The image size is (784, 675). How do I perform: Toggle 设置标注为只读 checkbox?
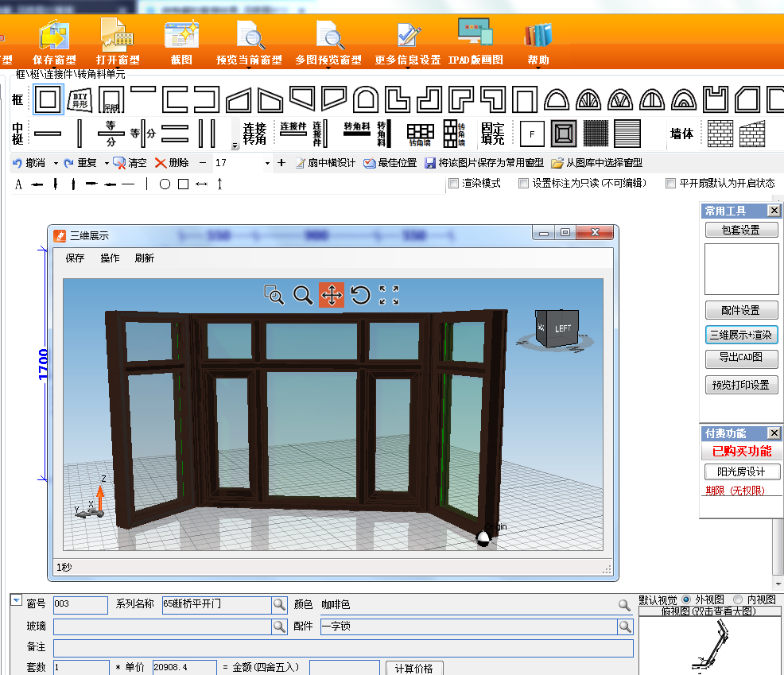click(523, 184)
